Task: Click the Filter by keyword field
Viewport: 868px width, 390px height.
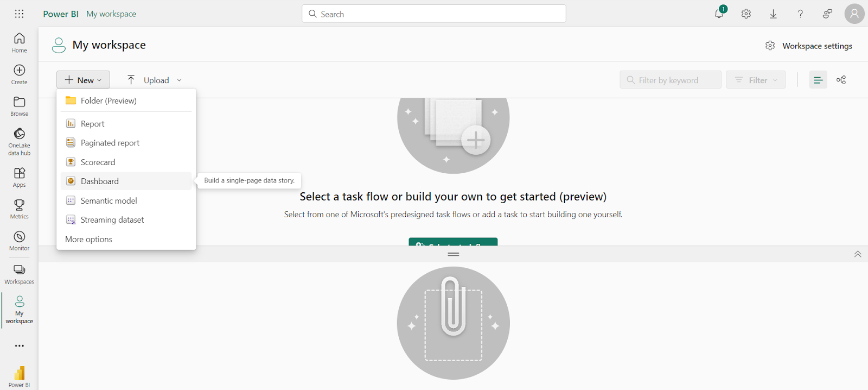Action: 671,80
